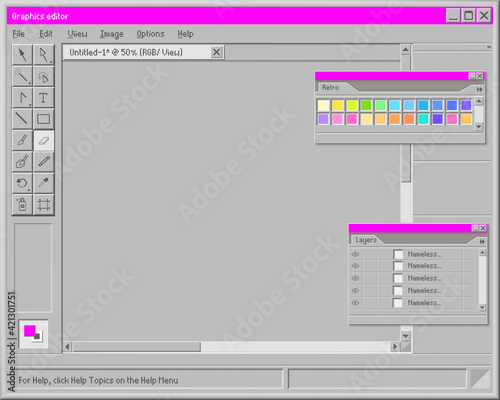Expand the Layers panel options arrows
The height and width of the screenshot is (400, 500).
[x=482, y=242]
